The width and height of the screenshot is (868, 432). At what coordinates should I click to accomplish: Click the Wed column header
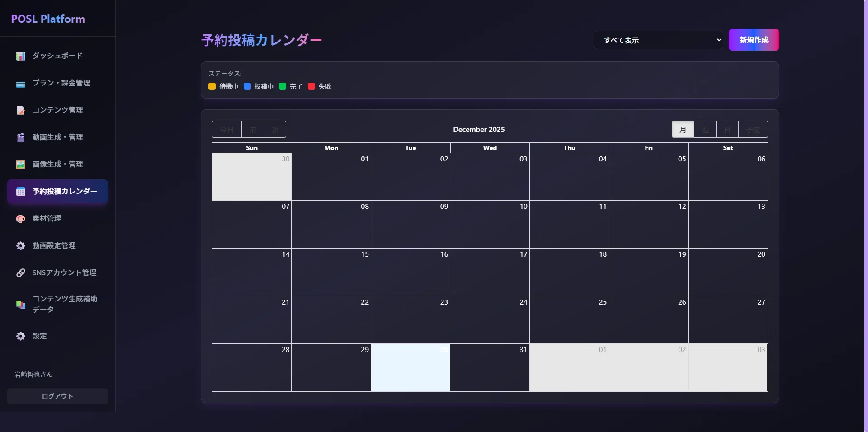(490, 148)
